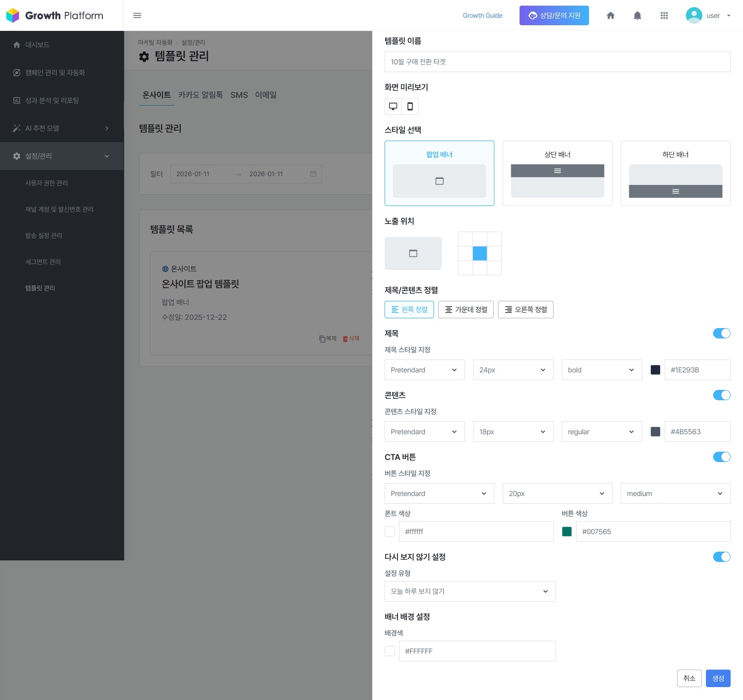Click the home icon in header
The height and width of the screenshot is (700, 743).
[610, 15]
